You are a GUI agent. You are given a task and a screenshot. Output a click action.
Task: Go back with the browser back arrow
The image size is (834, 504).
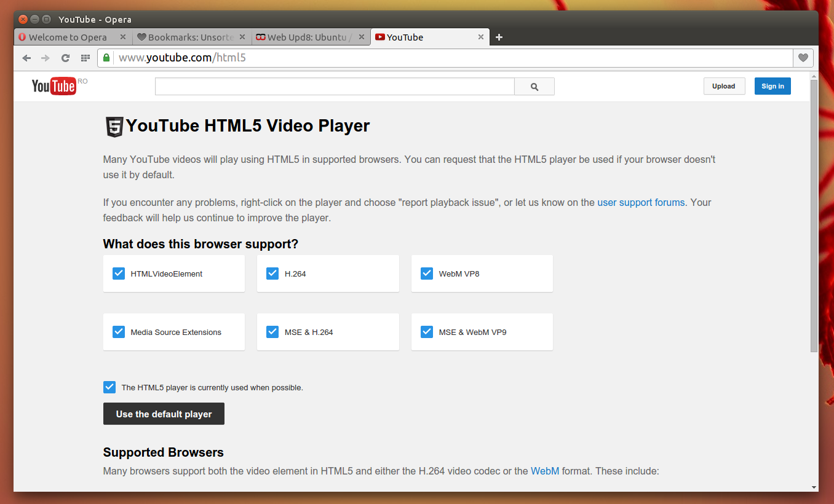26,58
